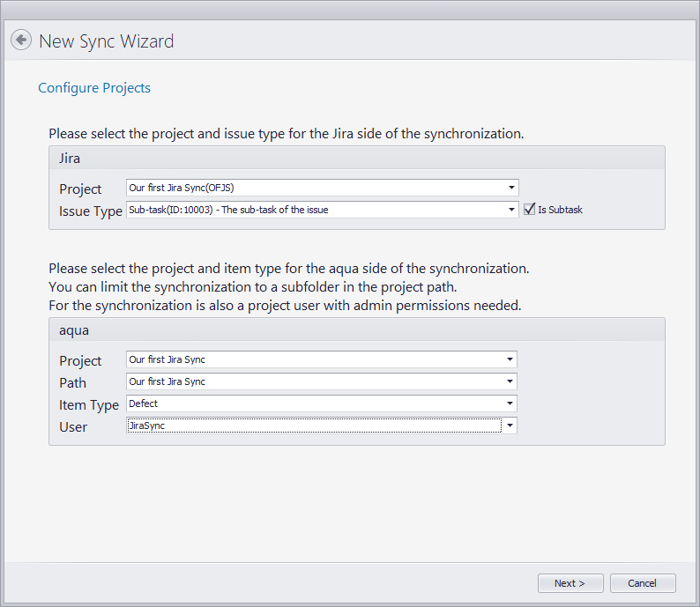Expand the Issue Type dropdown arrow

511,210
